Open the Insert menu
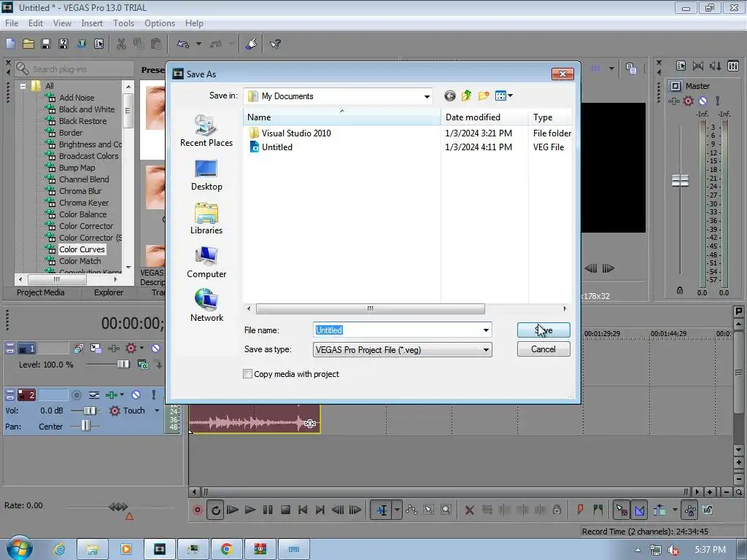 click(92, 23)
